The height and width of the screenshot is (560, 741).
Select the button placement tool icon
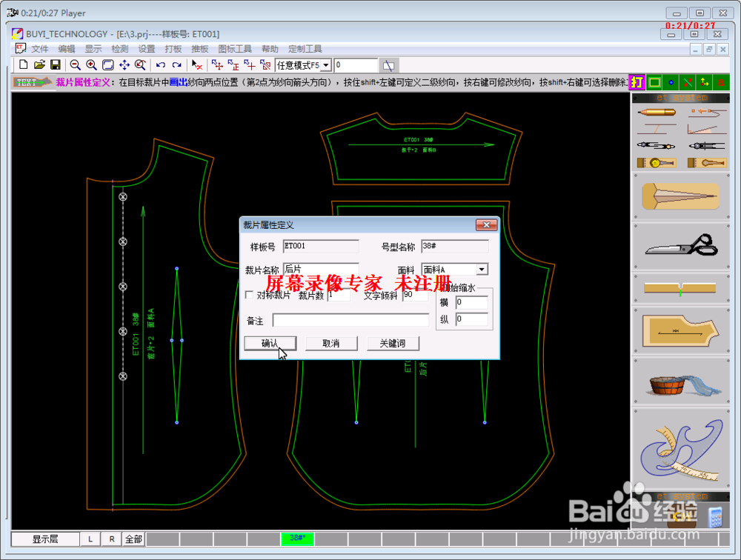coord(657,163)
